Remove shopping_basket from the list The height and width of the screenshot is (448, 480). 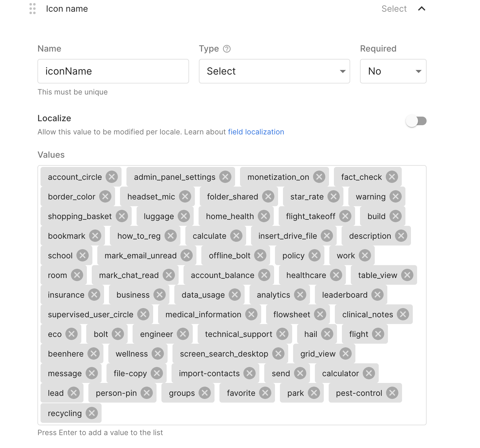tap(122, 216)
